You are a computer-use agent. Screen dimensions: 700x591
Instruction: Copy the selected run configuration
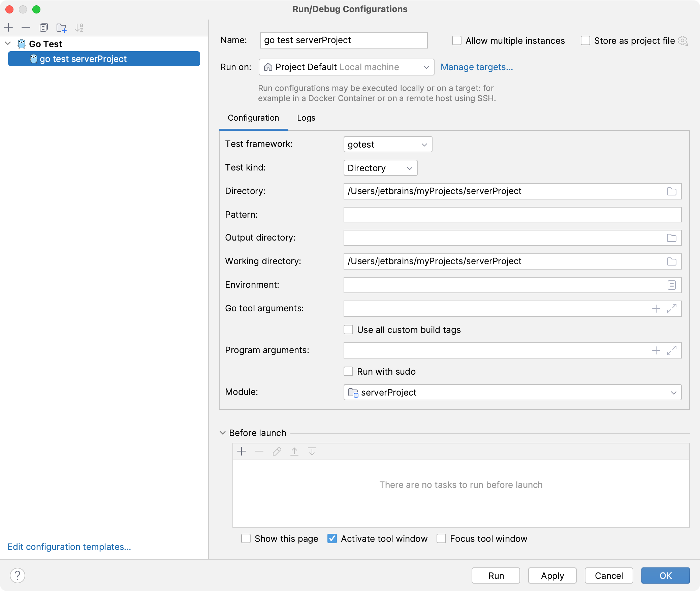[44, 27]
